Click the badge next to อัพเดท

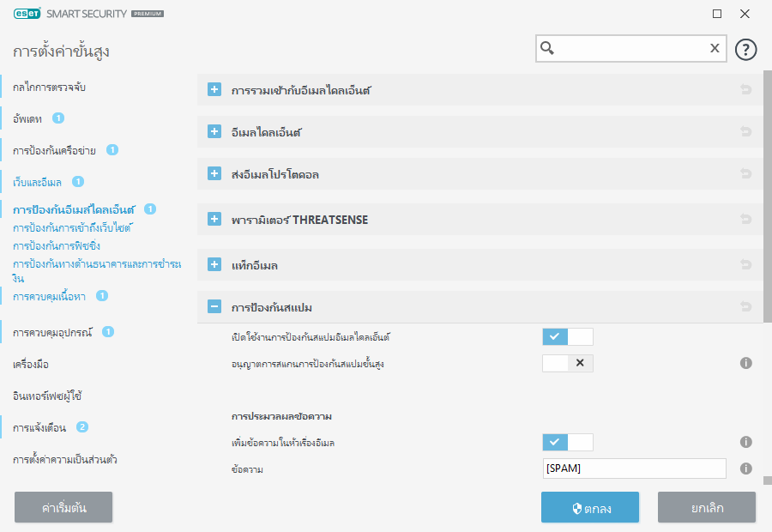click(x=58, y=118)
